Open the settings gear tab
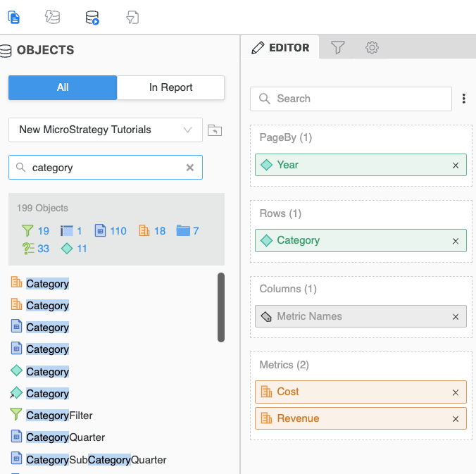The height and width of the screenshot is (474, 476). coord(372,48)
